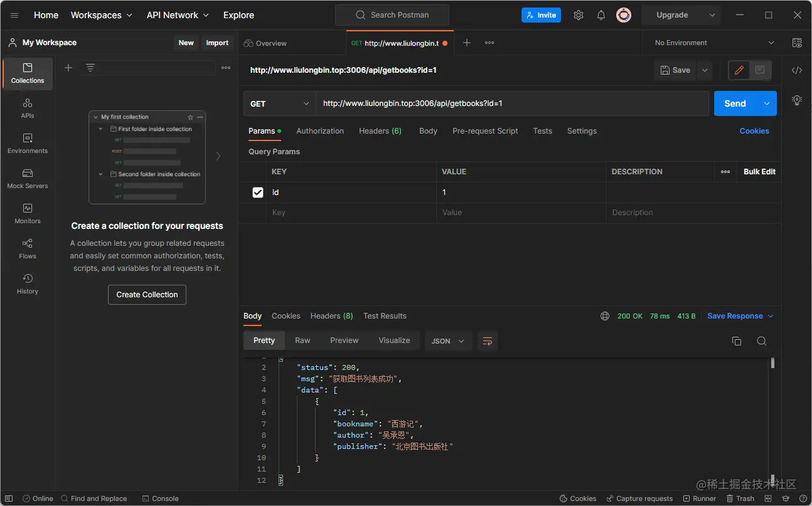The image size is (812, 506).
Task: Toggle sidebar icon in status bar
Action: point(9,498)
